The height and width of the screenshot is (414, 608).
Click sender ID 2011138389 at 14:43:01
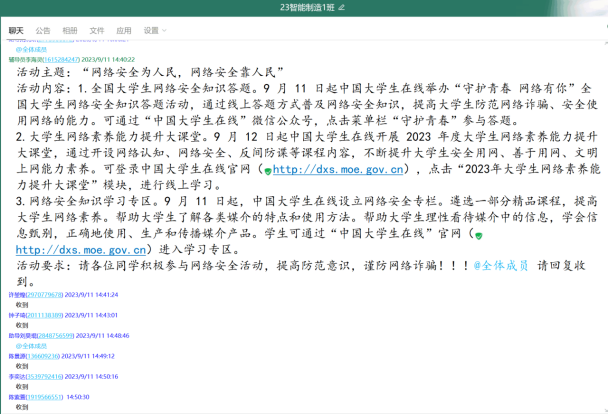[45, 315]
